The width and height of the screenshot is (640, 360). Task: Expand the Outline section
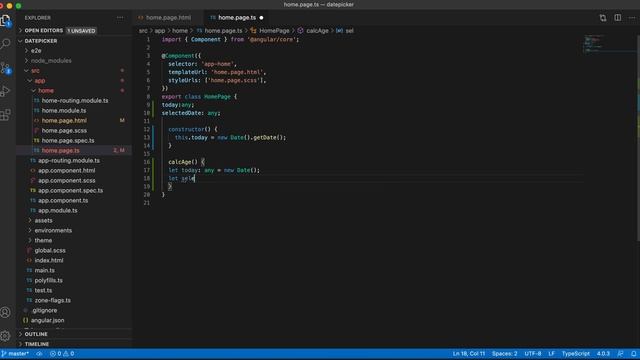[x=36, y=334]
